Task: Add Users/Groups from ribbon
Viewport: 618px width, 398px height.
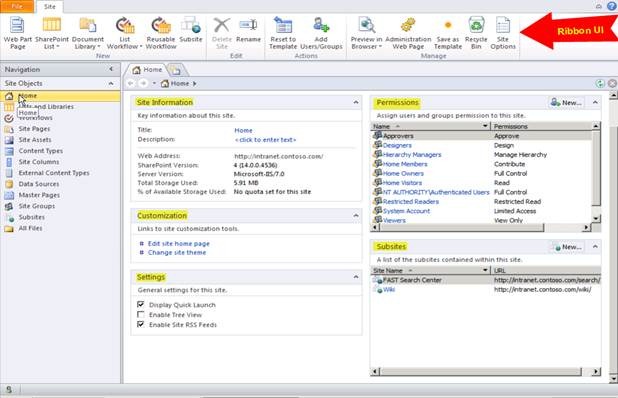Action: click(x=321, y=33)
